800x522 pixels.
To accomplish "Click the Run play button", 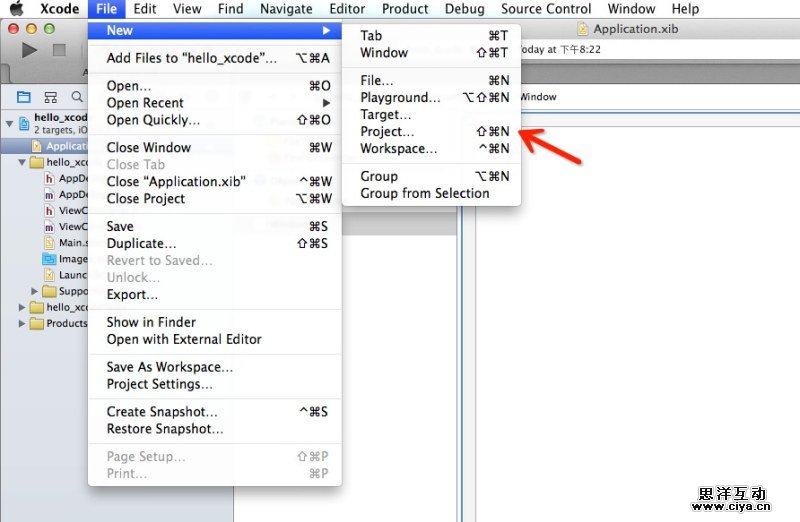I will 29,50.
